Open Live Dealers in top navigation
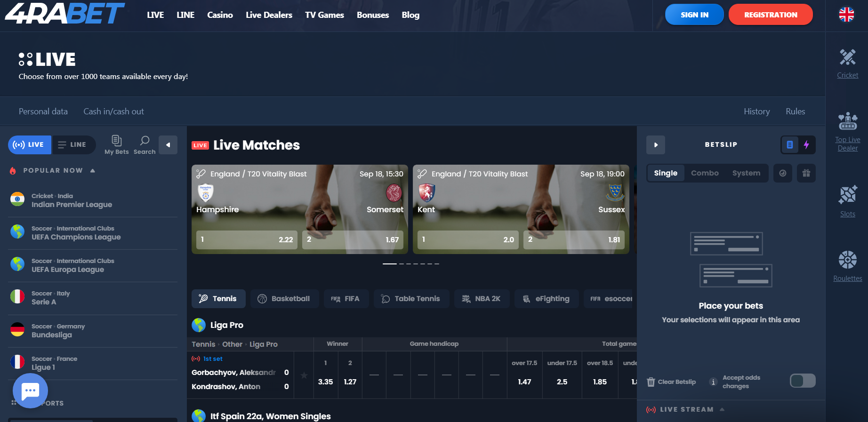 (269, 15)
